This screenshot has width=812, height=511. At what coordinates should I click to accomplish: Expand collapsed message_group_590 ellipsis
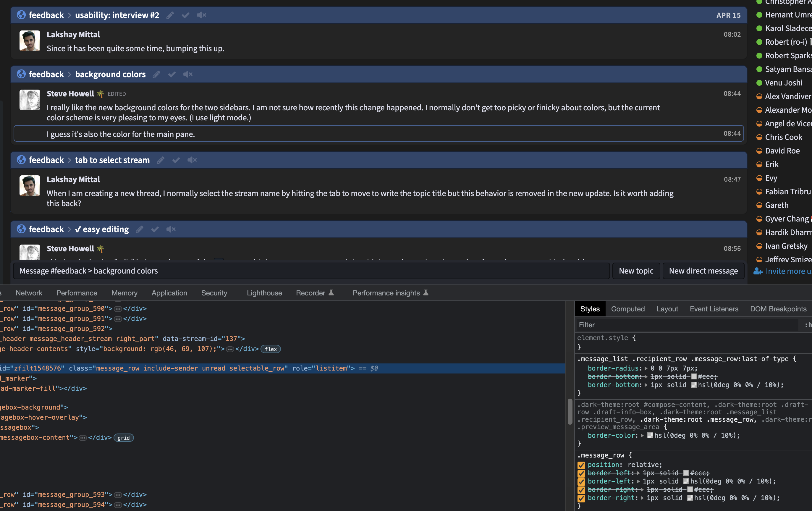pyautogui.click(x=118, y=309)
